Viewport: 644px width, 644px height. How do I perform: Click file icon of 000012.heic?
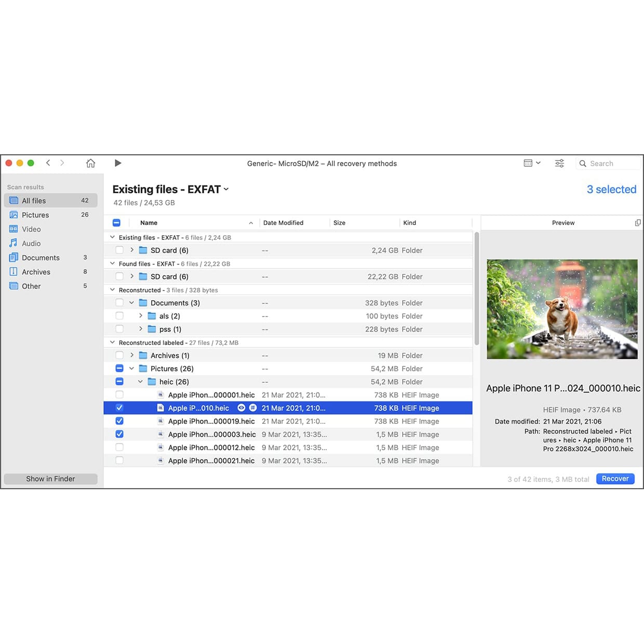[x=160, y=447]
